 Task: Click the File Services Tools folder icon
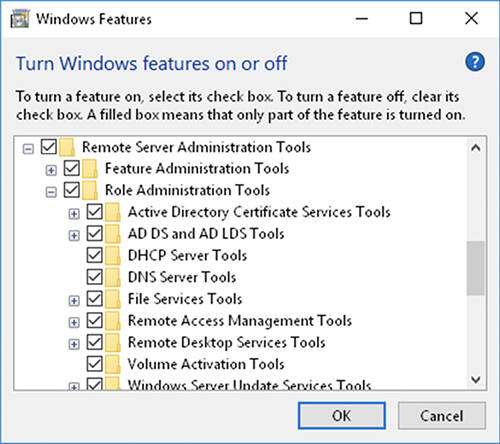click(113, 299)
